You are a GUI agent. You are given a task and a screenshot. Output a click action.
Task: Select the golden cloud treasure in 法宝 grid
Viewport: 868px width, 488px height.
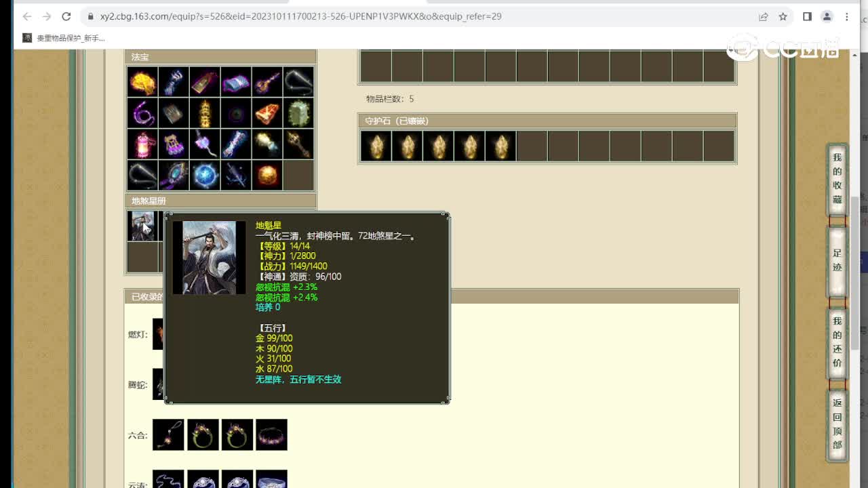click(x=142, y=81)
